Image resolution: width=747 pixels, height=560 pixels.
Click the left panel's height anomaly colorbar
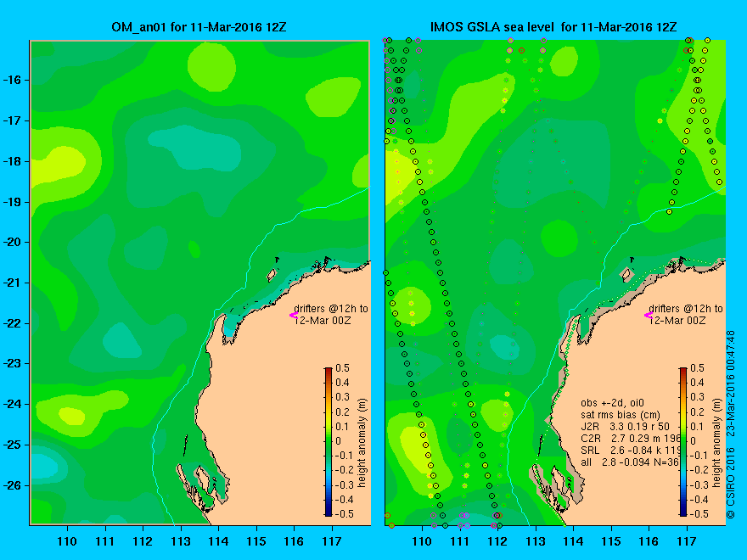[x=329, y=441]
